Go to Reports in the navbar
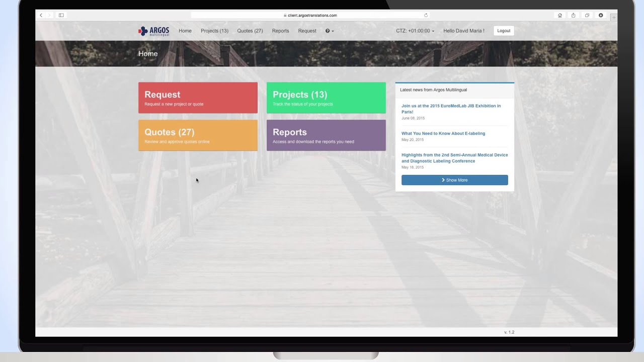Image resolution: width=644 pixels, height=362 pixels. click(x=280, y=31)
